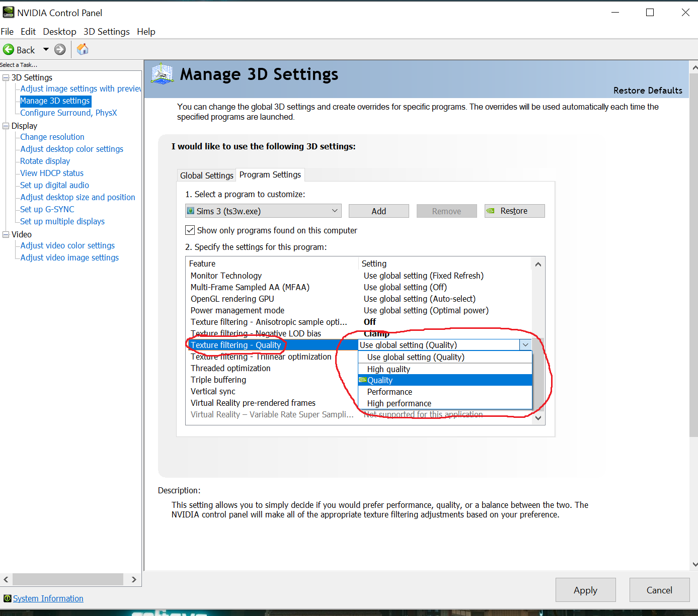Open the Texture filtering Quality setting dropdown arrow
Image resolution: width=698 pixels, height=616 pixels.
pos(525,345)
